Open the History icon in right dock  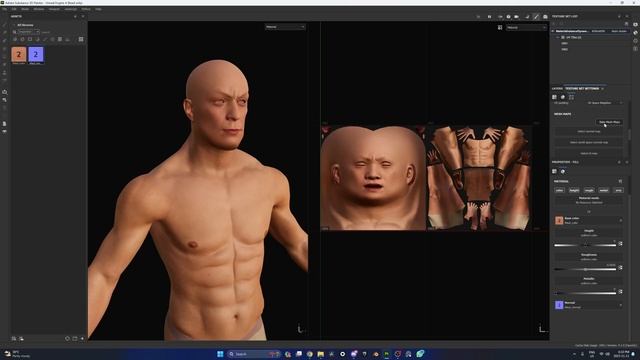pos(635,41)
